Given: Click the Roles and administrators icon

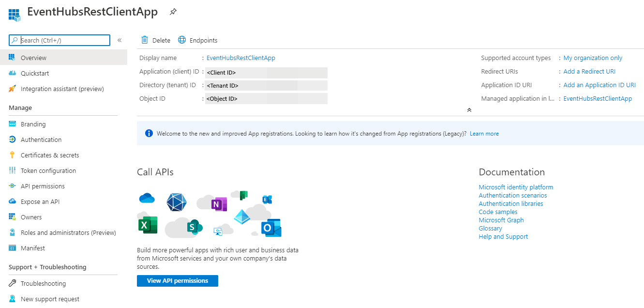Looking at the screenshot, I should tap(12, 232).
